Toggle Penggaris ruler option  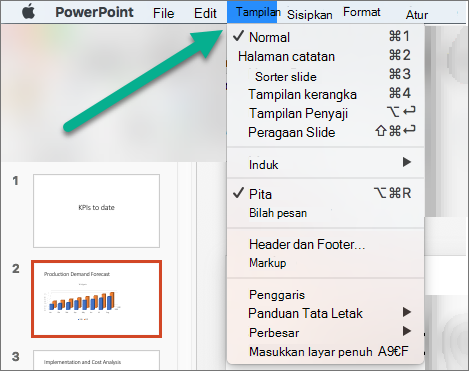click(325, 295)
